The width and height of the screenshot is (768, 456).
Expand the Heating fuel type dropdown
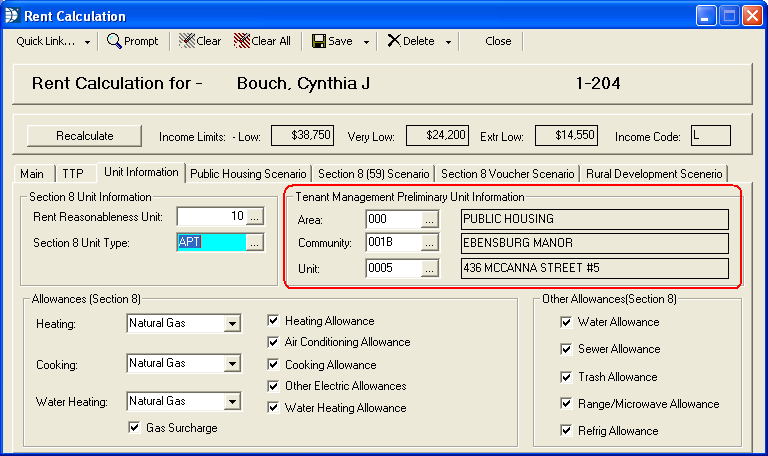point(232,324)
